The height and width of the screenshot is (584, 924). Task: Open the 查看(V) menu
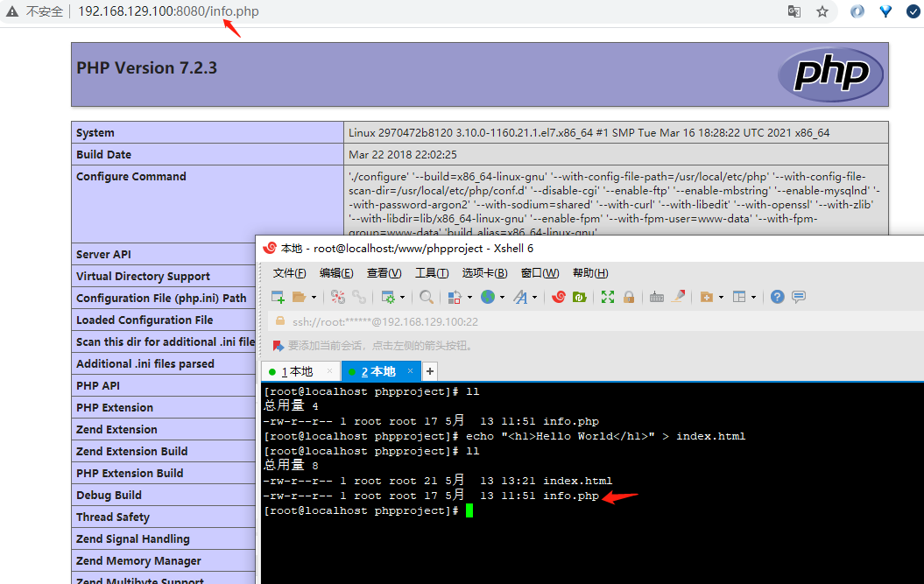384,273
